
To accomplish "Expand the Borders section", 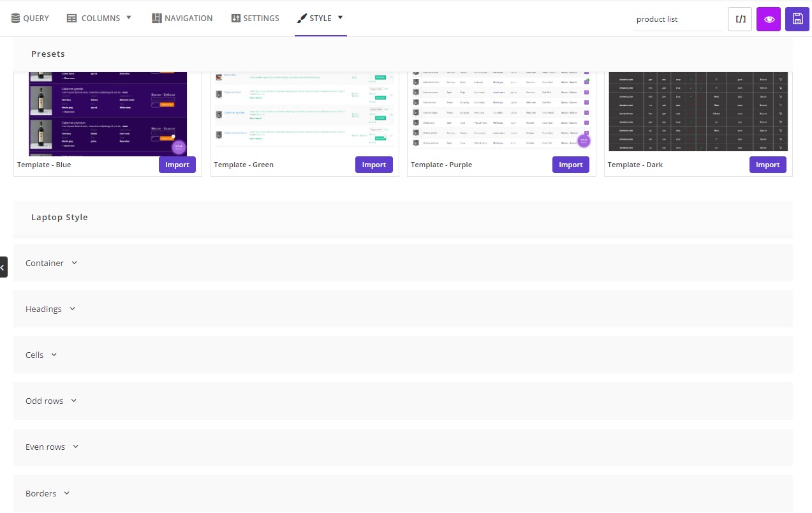I will [x=403, y=493].
